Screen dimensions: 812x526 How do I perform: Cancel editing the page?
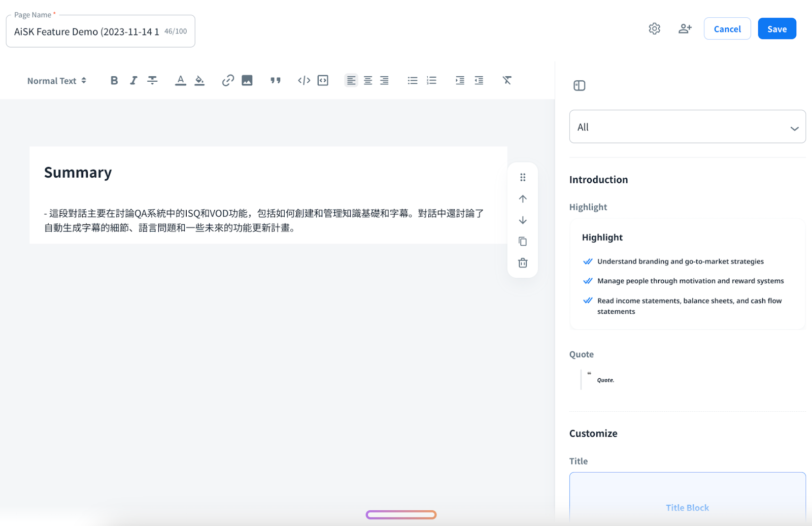pos(727,29)
